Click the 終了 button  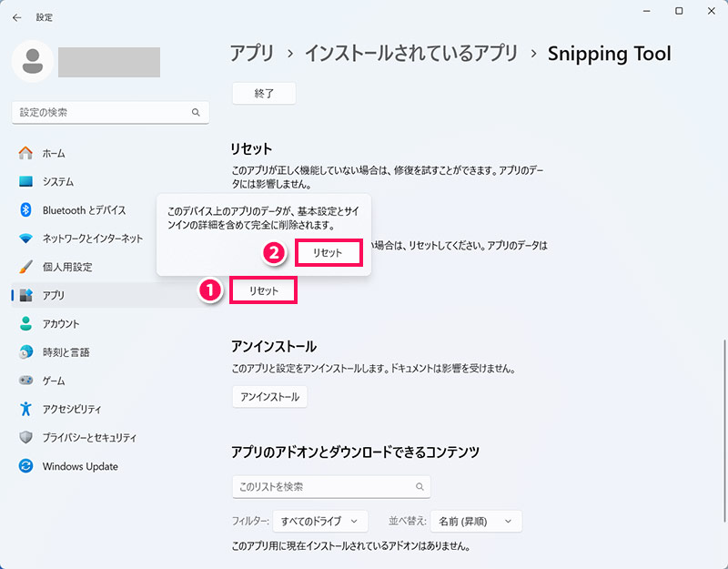click(264, 94)
